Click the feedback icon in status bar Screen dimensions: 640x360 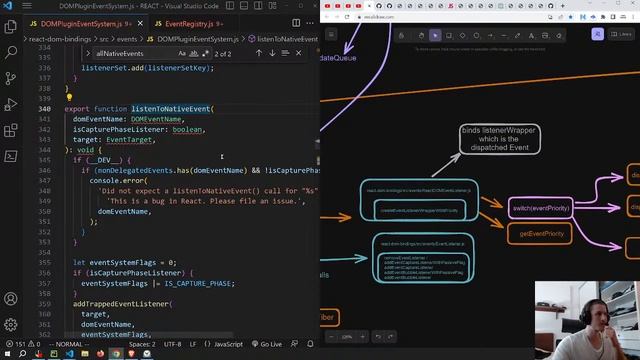(294, 344)
